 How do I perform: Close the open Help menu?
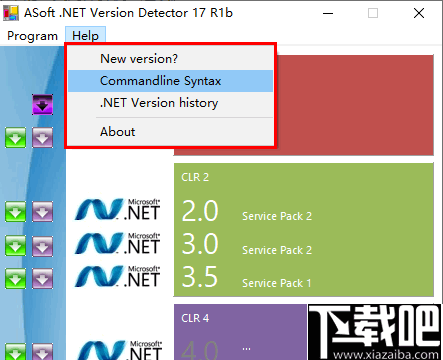coord(85,36)
